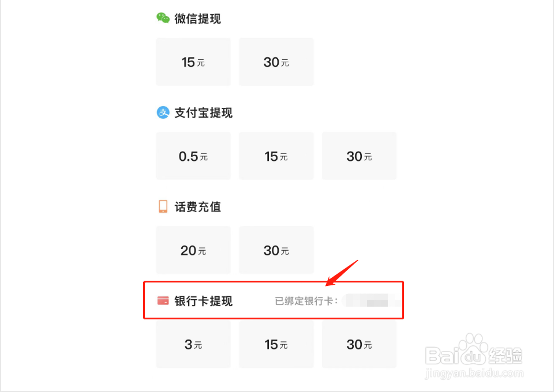The width and height of the screenshot is (554, 392).
Task: Click the blurred bound bank card number
Action: (x=370, y=300)
